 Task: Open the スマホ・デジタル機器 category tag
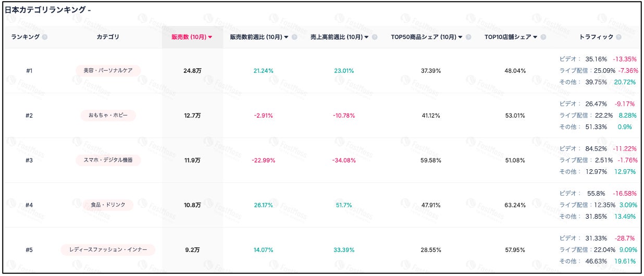108,160
